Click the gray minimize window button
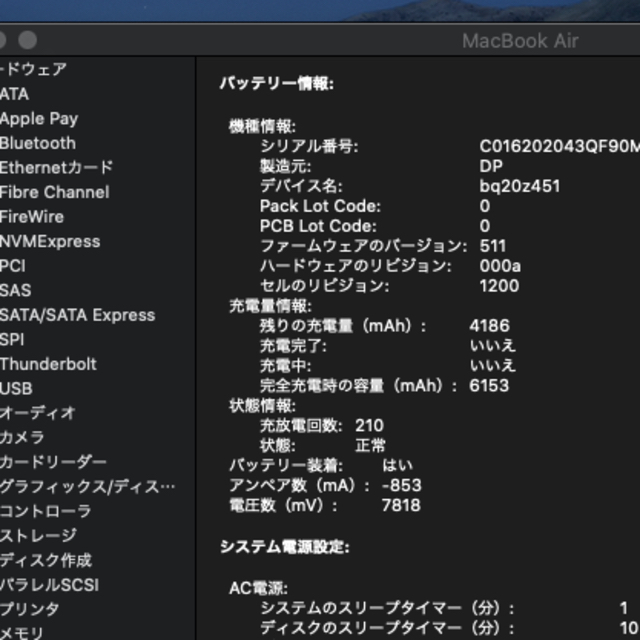The image size is (640, 640). 28,40
